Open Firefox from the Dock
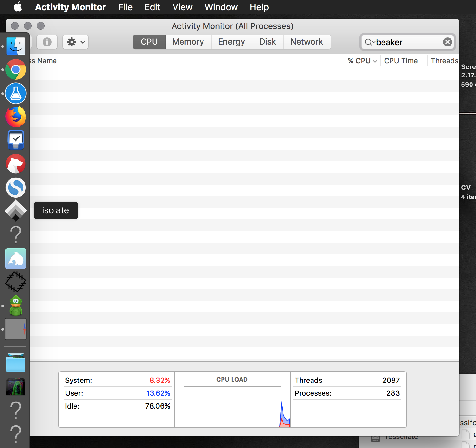 click(16, 117)
